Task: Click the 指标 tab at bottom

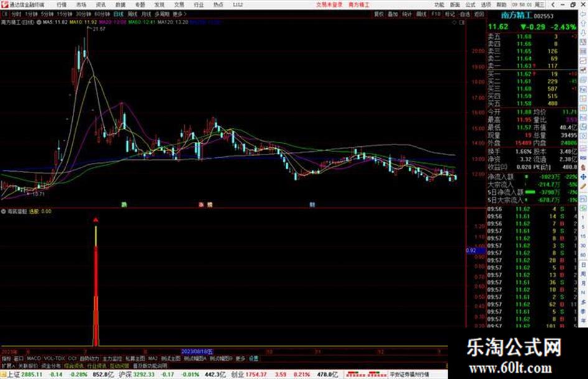Action: pos(6,358)
